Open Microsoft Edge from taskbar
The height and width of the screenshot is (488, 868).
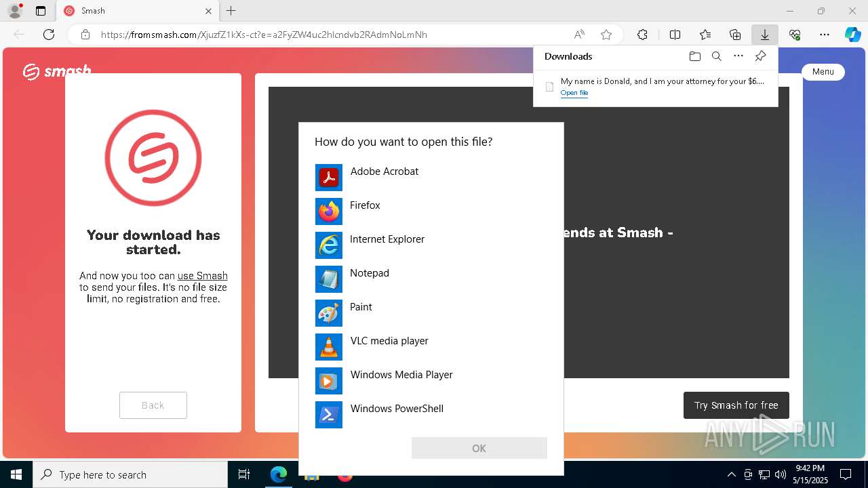pyautogui.click(x=279, y=474)
